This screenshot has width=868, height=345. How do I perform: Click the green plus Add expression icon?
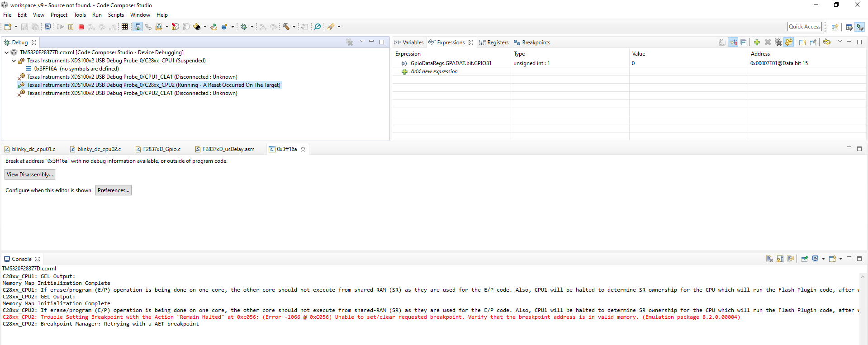[757, 43]
